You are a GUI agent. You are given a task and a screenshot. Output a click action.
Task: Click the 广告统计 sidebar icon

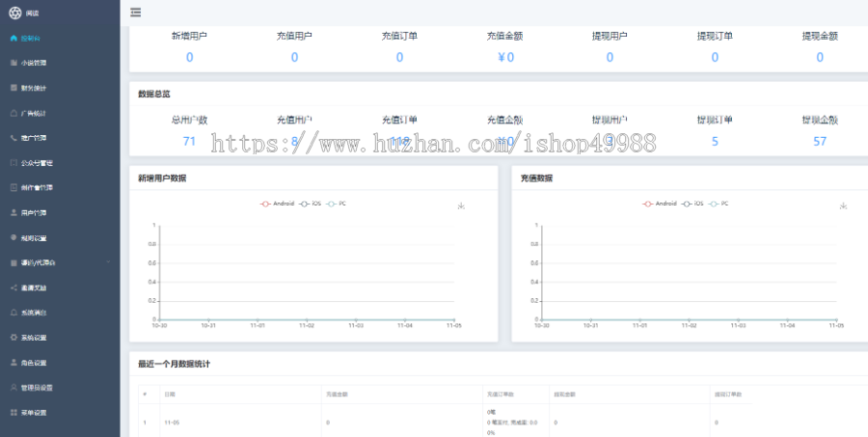point(14,113)
